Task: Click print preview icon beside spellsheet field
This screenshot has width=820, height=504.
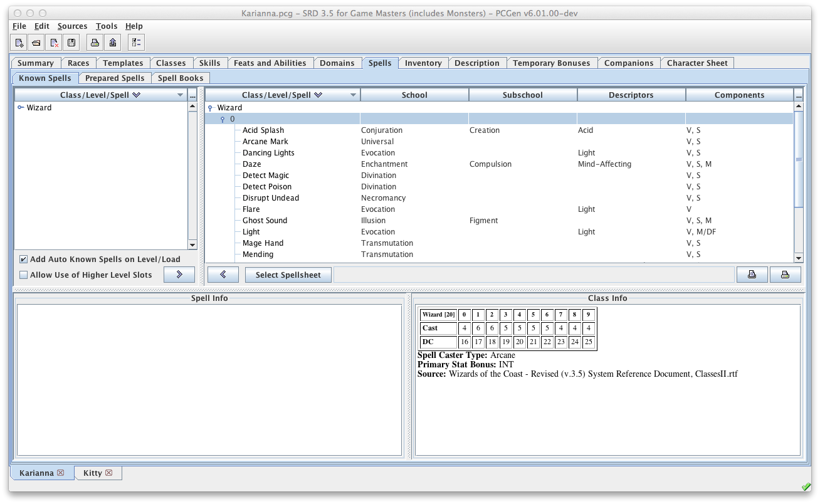Action: (x=752, y=275)
